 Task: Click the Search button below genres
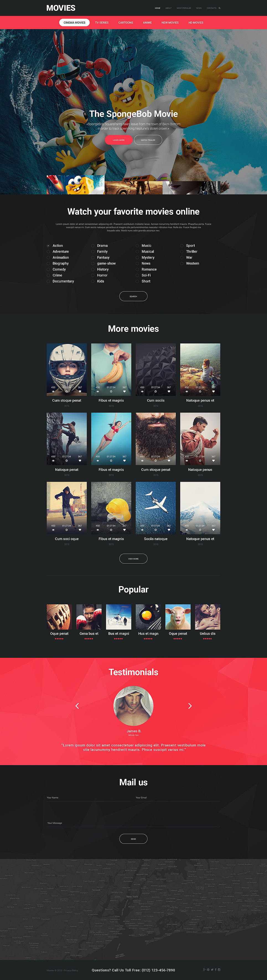[133, 296]
